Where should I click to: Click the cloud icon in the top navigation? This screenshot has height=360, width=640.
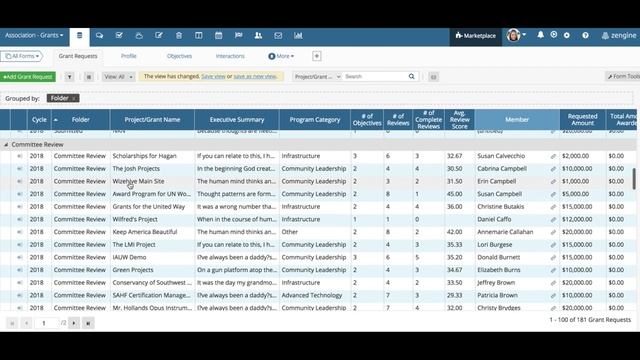tap(139, 36)
